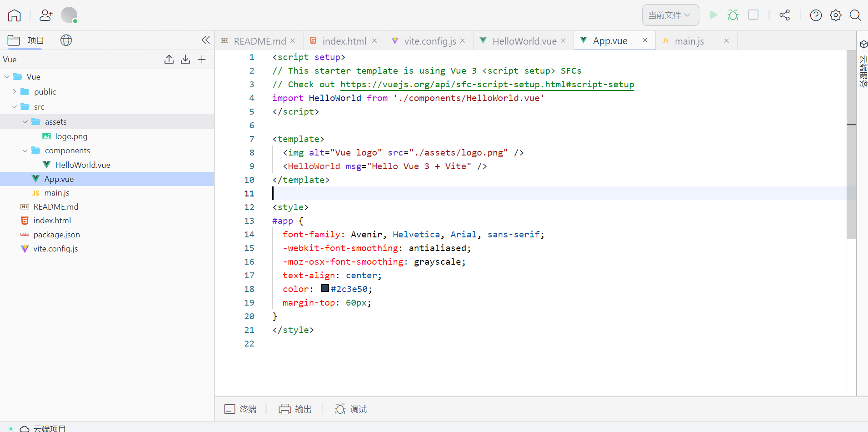
Task: Expand the public folder
Action: coord(15,92)
